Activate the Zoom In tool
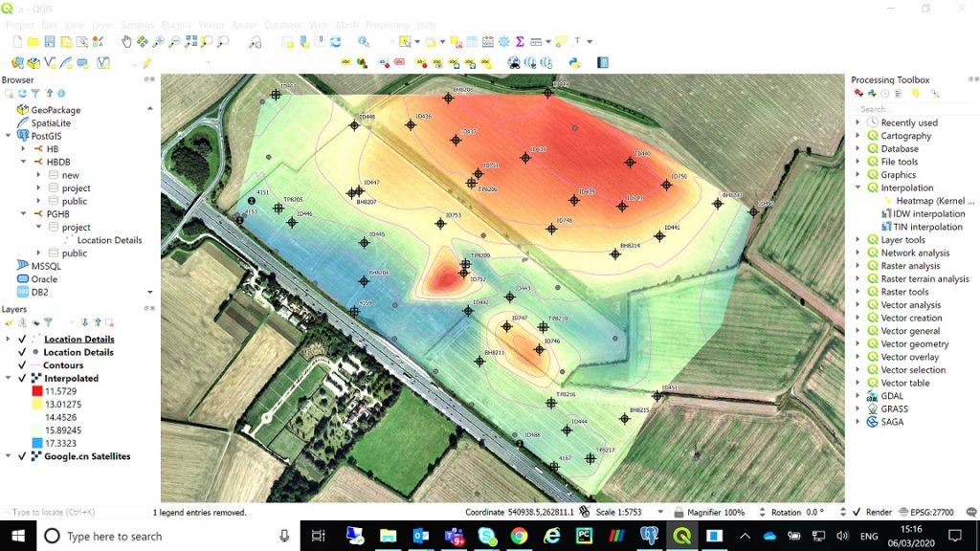This screenshot has width=980, height=551. 157,41
